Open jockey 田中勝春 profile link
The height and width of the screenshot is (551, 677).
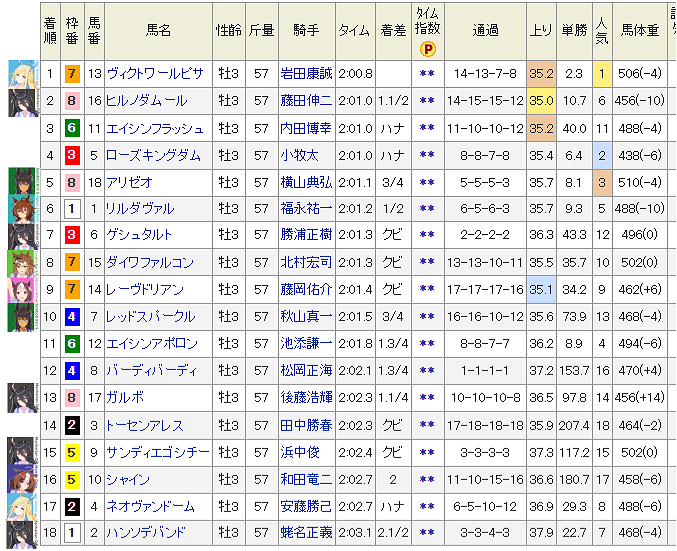(307, 426)
